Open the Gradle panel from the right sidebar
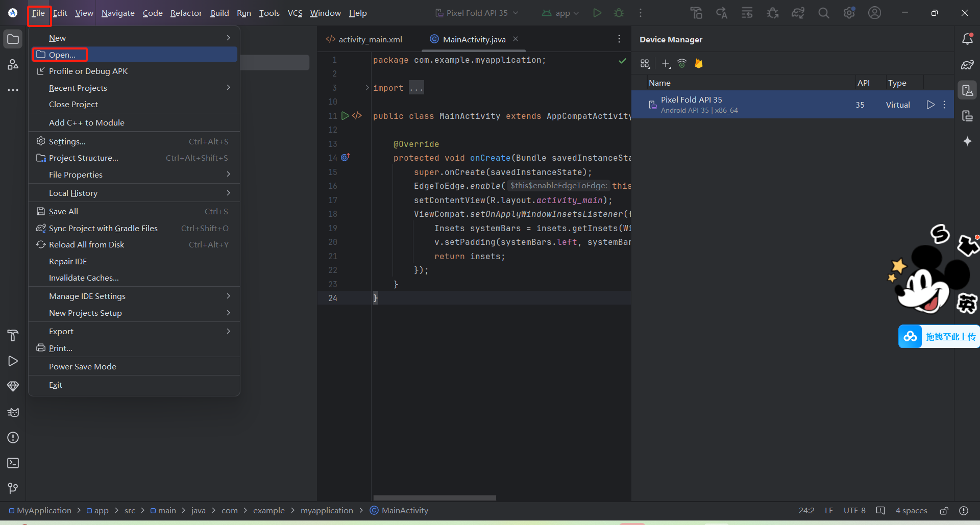Image resolution: width=980 pixels, height=525 pixels. tap(967, 64)
